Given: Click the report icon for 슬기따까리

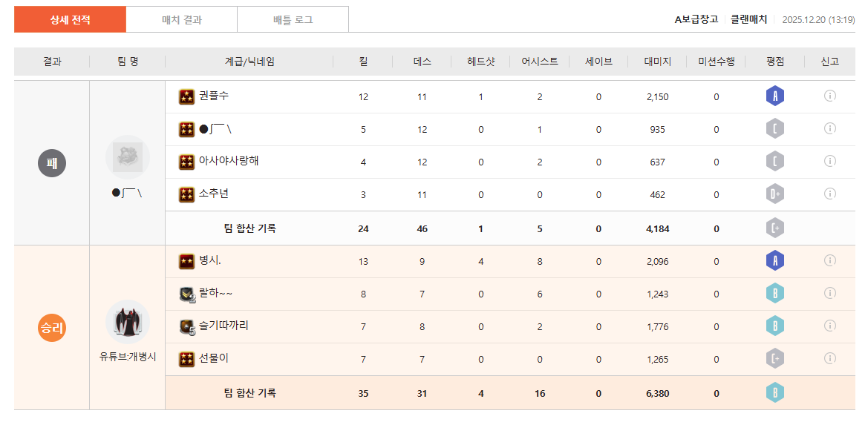Looking at the screenshot, I should 830,326.
